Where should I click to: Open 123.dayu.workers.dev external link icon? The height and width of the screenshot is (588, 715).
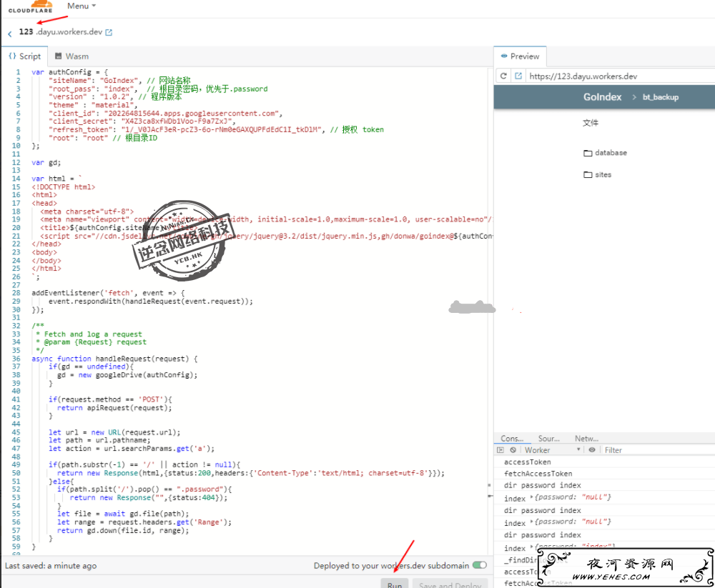pyautogui.click(x=109, y=32)
